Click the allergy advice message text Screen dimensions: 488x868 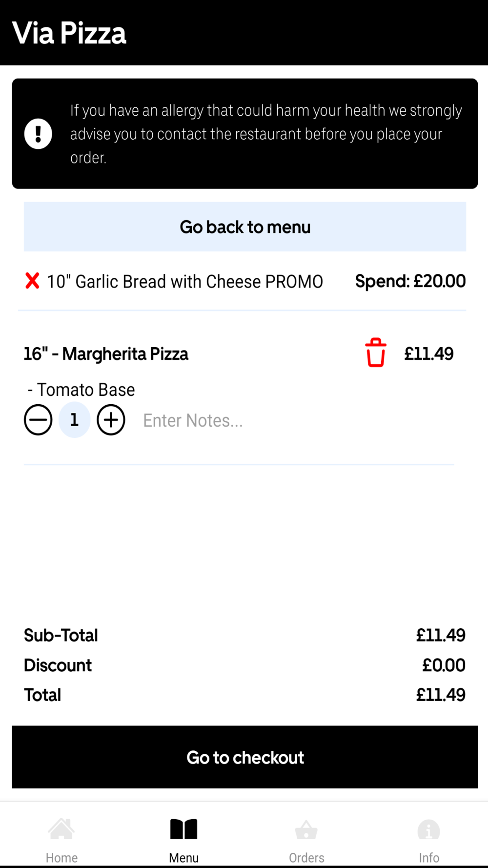coord(266,134)
